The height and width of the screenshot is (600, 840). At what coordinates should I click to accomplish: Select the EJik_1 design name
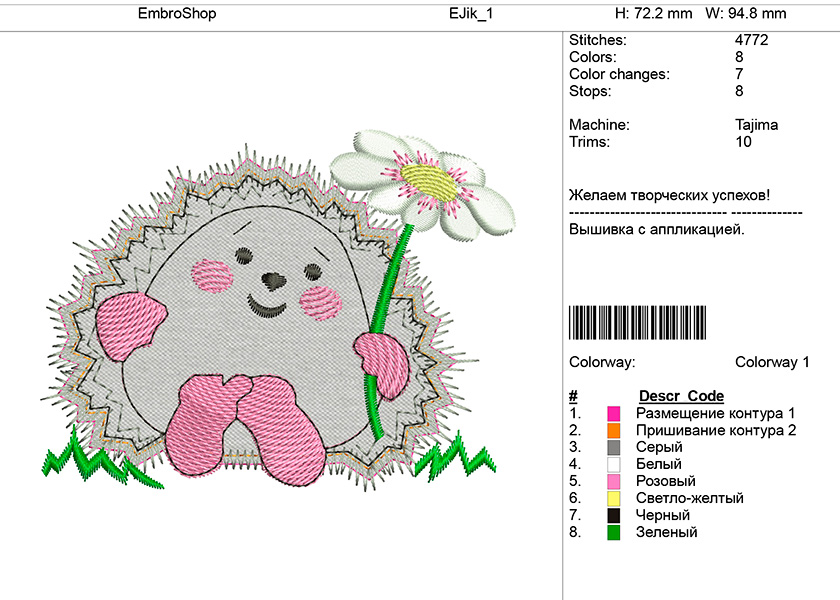click(x=471, y=14)
